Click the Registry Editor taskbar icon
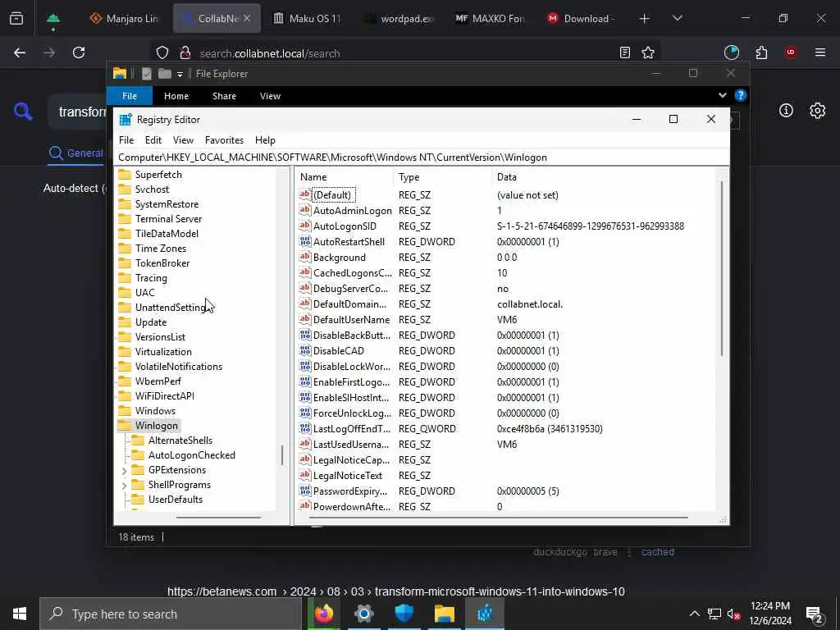Viewport: 840px width, 630px height. click(x=484, y=614)
